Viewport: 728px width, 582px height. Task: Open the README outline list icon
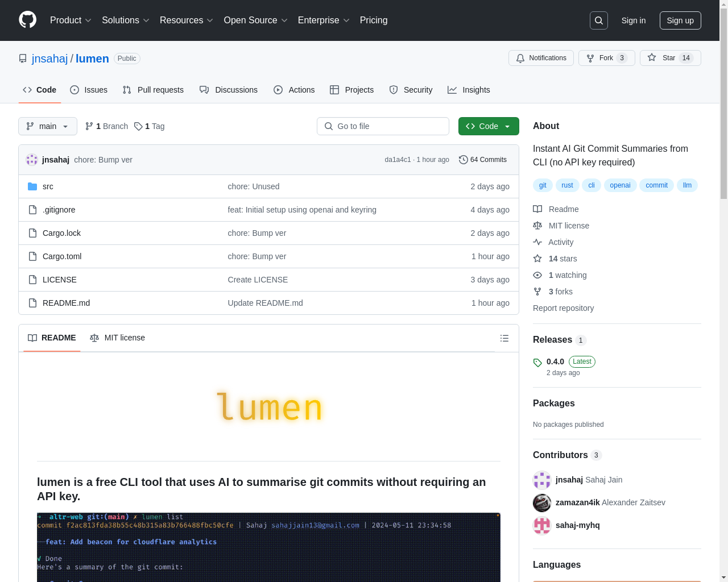pos(504,338)
